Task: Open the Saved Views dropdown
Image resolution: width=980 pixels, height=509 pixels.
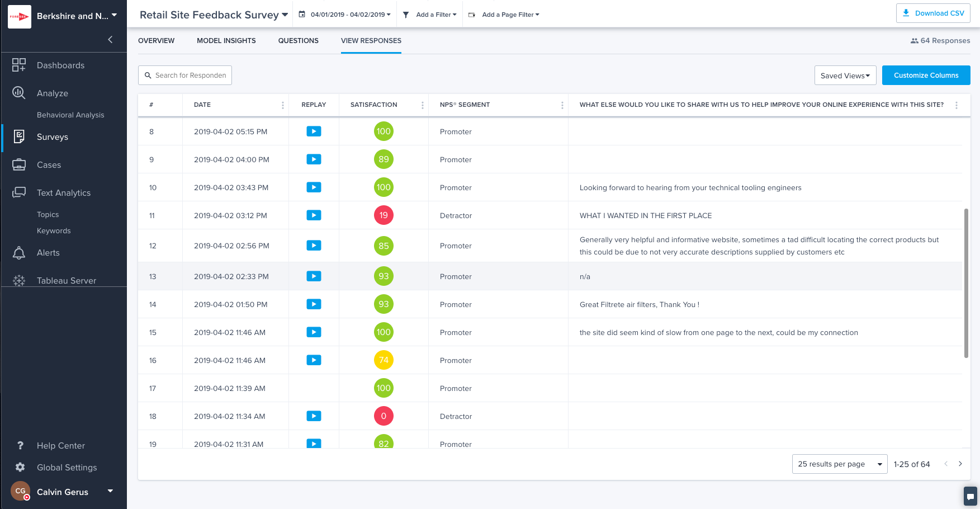Action: 845,76
